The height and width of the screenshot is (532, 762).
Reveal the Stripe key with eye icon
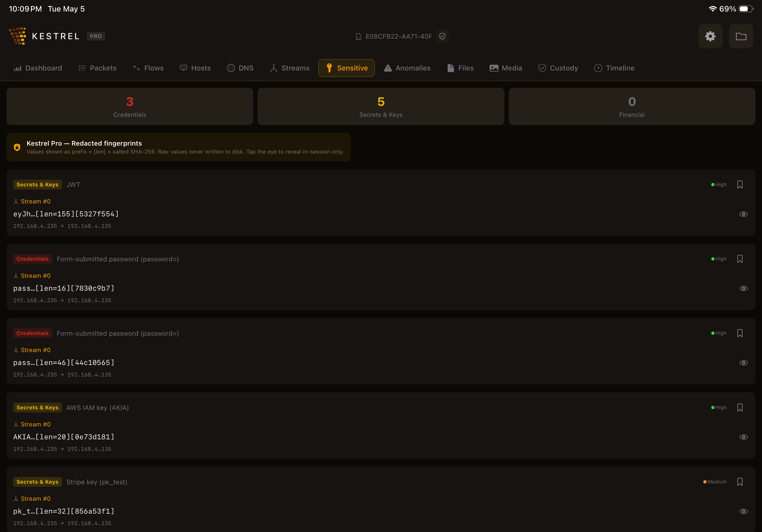[x=743, y=511]
